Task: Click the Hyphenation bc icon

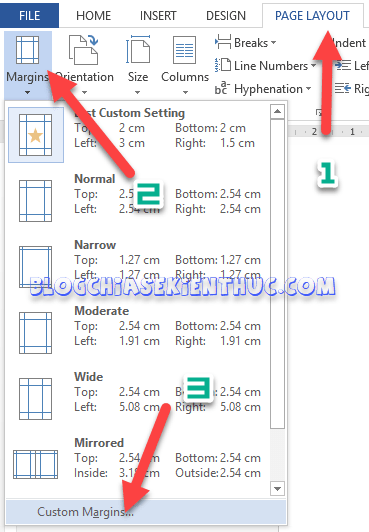Action: 222,89
